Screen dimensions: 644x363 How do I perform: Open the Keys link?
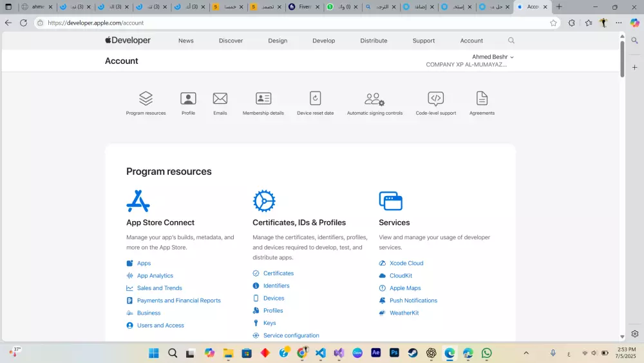(x=269, y=323)
